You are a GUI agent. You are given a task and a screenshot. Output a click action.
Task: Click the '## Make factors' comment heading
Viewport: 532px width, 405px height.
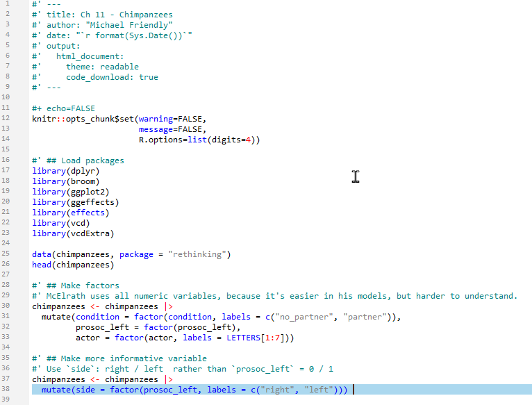[76, 286]
